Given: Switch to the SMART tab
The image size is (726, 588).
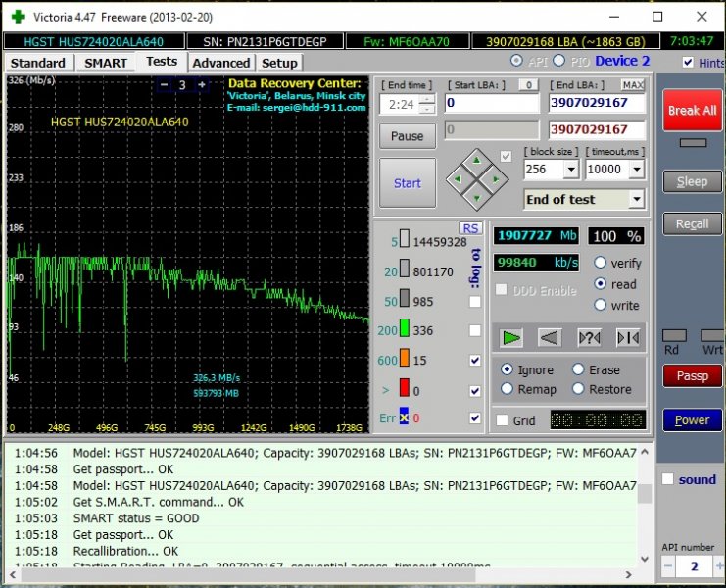Looking at the screenshot, I should (x=105, y=63).
